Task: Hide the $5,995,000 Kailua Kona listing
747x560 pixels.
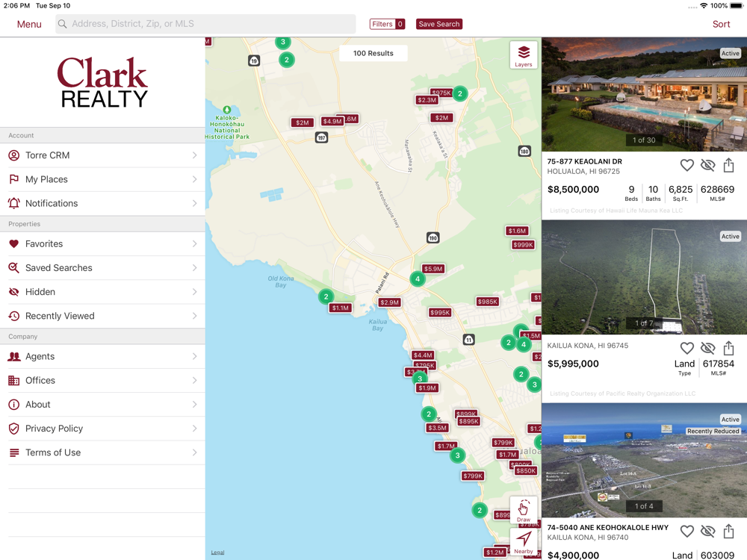Action: click(707, 348)
